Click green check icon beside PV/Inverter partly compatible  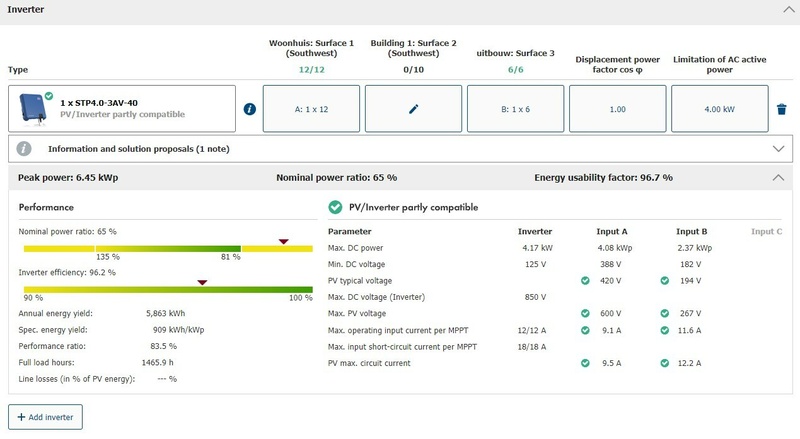335,207
